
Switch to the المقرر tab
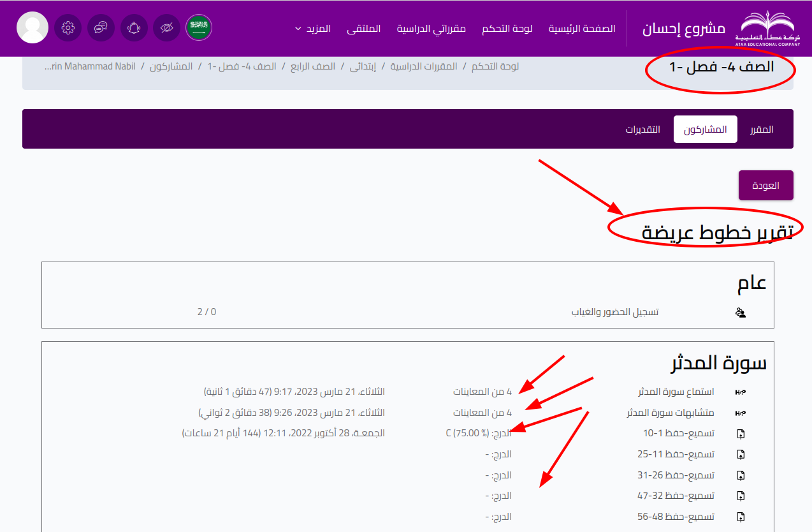pos(762,129)
